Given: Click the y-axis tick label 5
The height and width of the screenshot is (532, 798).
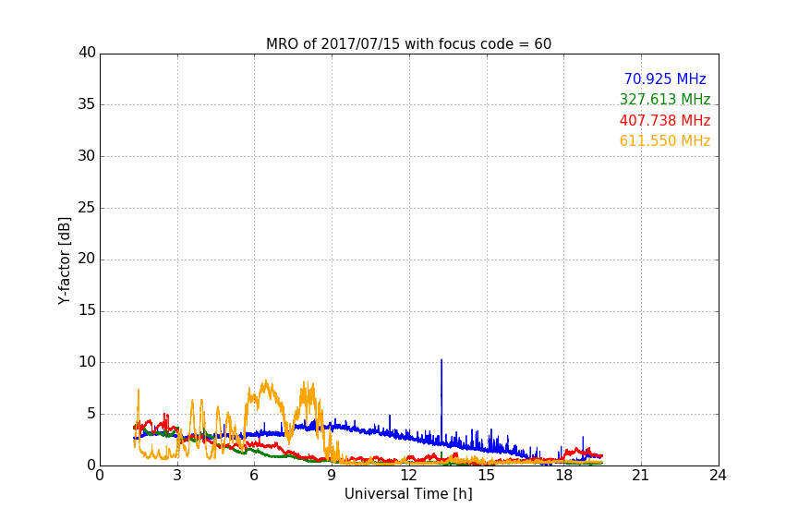Looking at the screenshot, I should 91,414.
